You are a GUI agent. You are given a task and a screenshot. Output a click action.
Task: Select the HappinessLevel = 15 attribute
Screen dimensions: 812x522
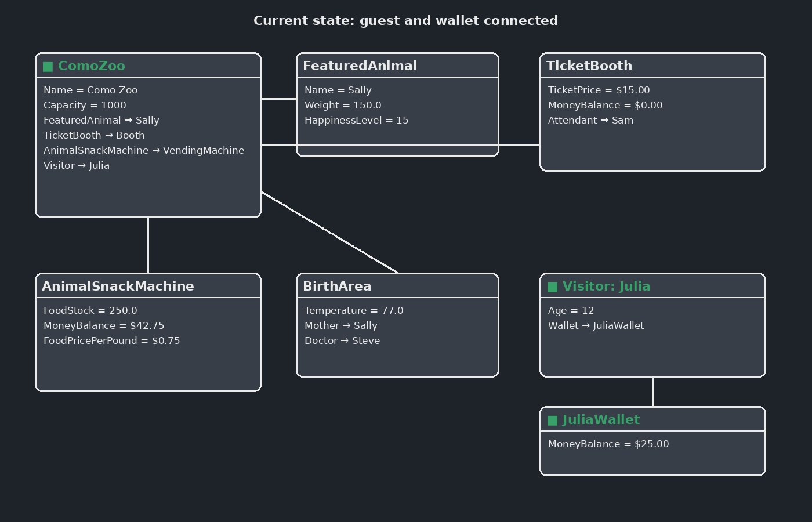pos(357,120)
